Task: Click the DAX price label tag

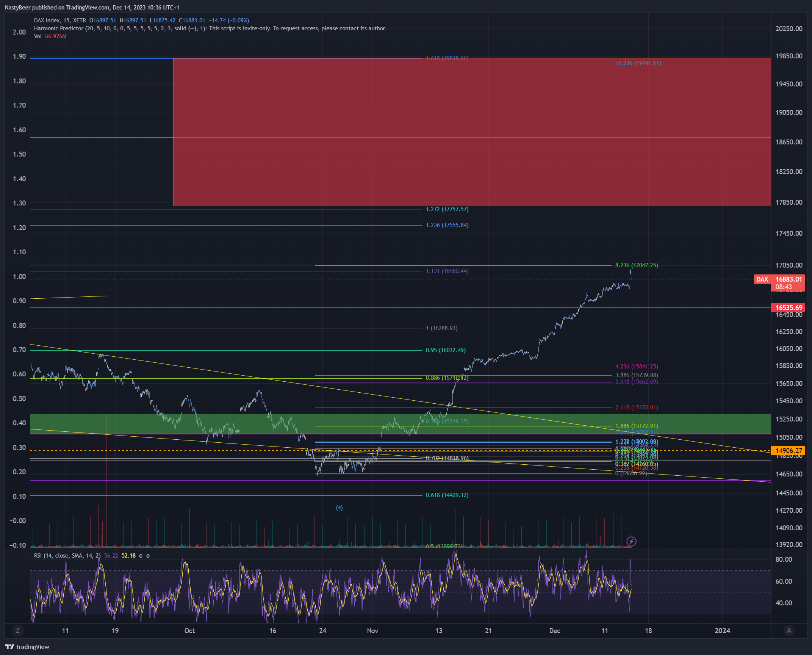Action: point(762,279)
